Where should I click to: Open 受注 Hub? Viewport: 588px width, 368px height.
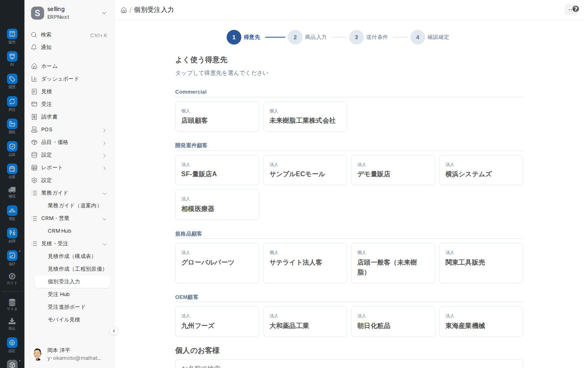point(72,294)
